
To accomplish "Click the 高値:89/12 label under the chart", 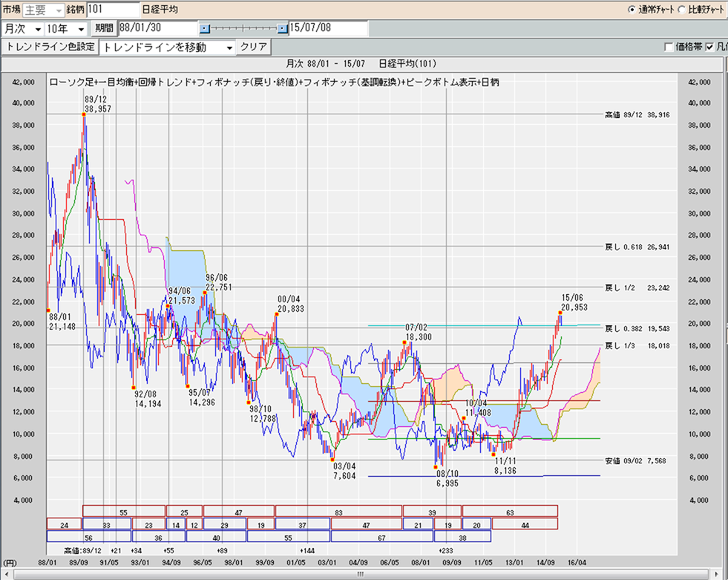I will point(82,551).
